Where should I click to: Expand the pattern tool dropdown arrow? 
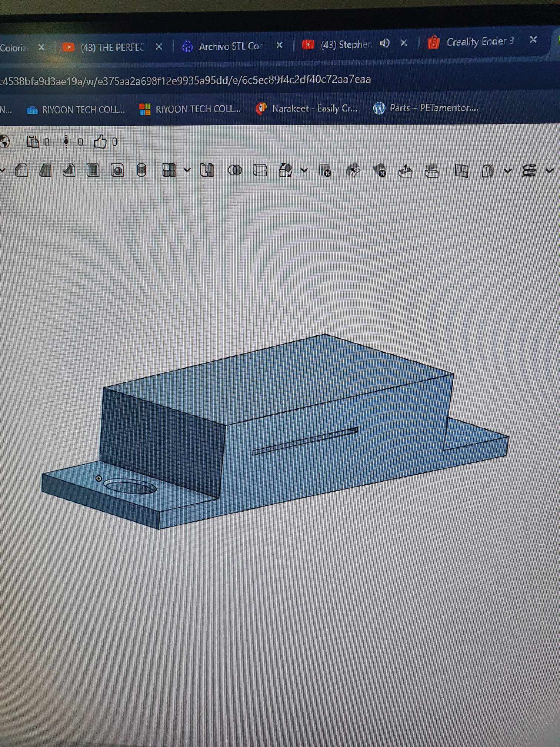click(x=187, y=170)
